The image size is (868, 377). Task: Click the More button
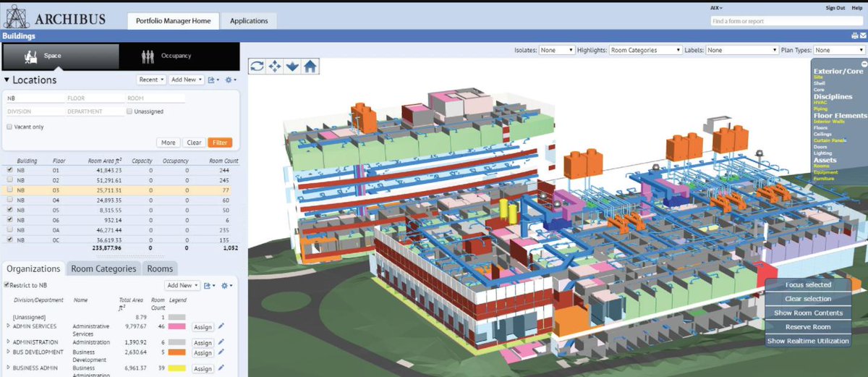(x=168, y=143)
